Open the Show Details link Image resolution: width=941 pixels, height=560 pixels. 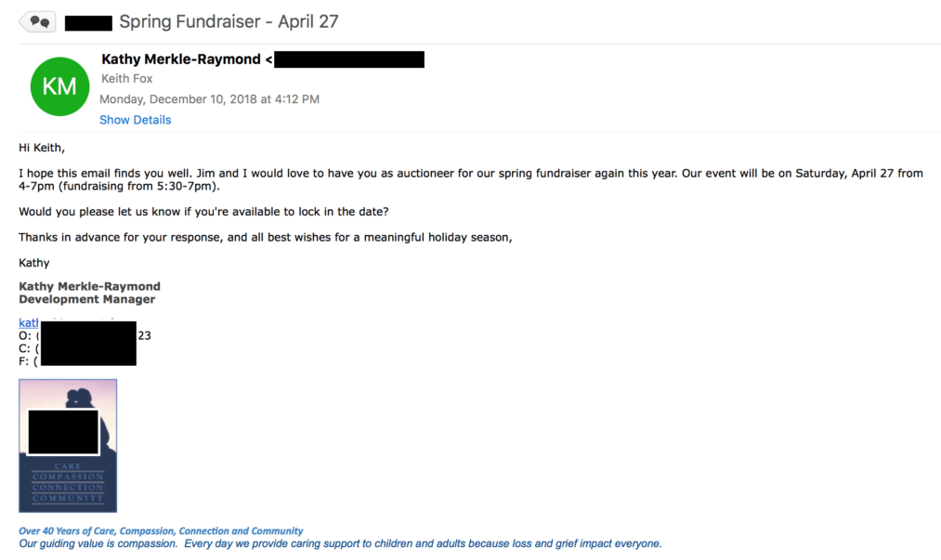135,120
